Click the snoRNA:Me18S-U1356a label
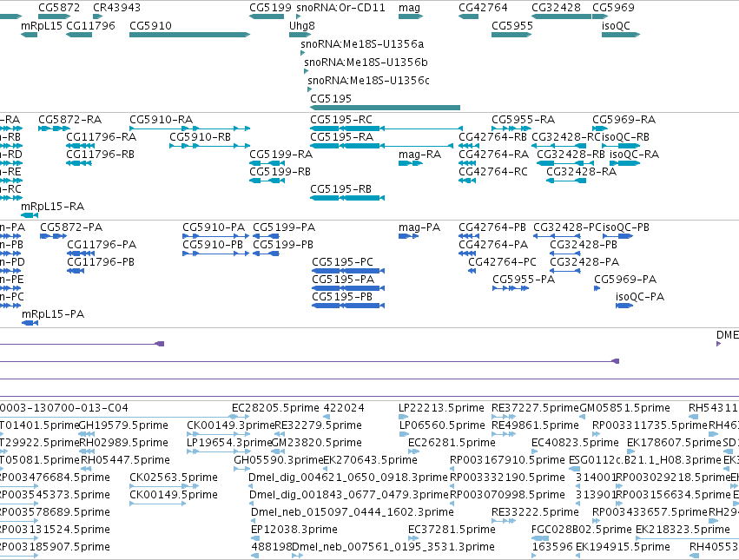Image resolution: width=739 pixels, height=560 pixels. tap(362, 43)
